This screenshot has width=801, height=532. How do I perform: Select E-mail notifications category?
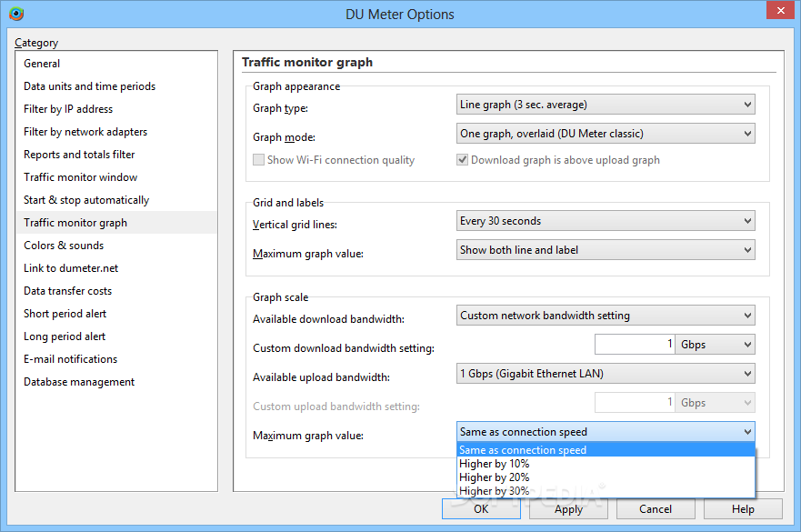coord(116,359)
